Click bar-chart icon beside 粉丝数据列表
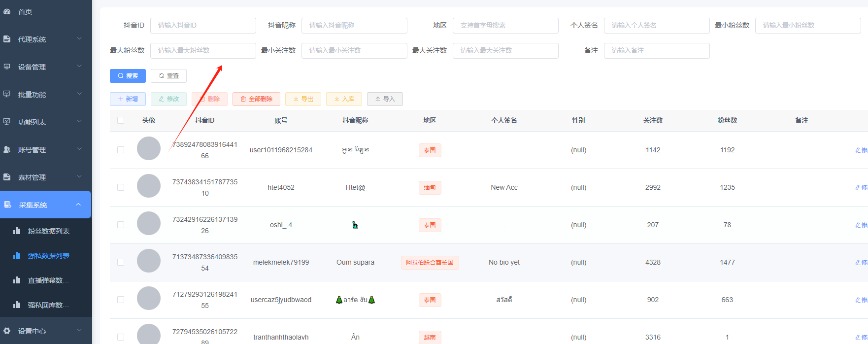This screenshot has height=344, width=868. click(x=17, y=231)
